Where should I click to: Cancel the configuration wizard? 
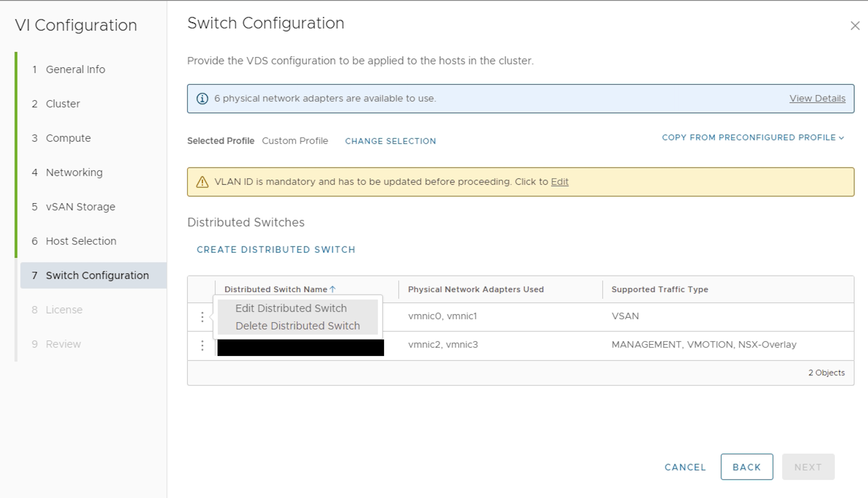(x=685, y=467)
